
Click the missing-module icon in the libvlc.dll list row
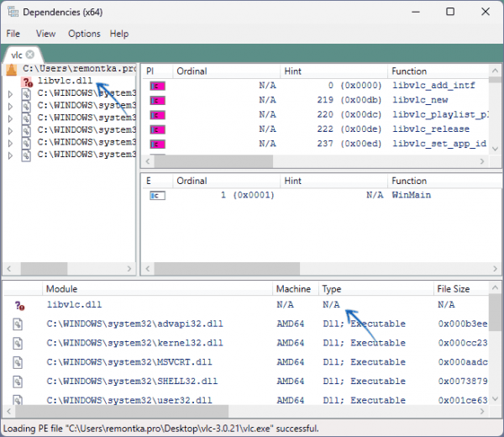[19, 306]
